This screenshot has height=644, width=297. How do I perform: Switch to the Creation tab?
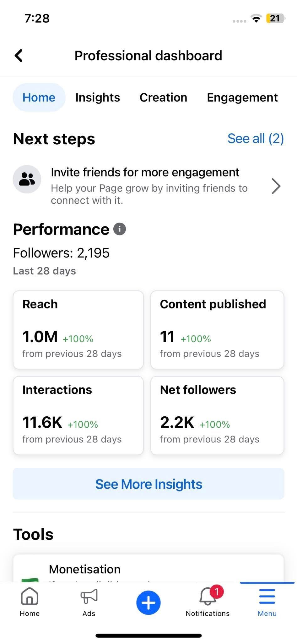pyautogui.click(x=163, y=97)
